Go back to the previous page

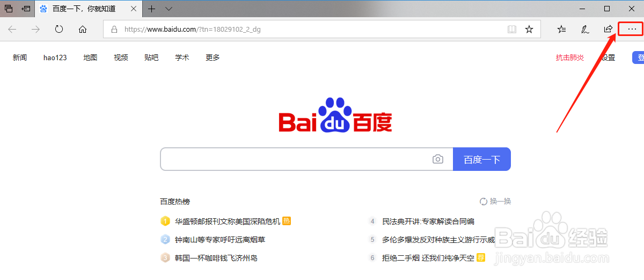12,30
